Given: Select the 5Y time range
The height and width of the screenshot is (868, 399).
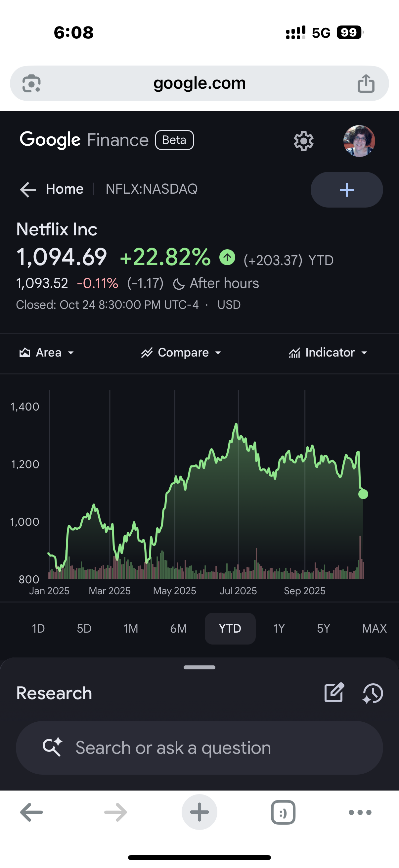Looking at the screenshot, I should (323, 628).
